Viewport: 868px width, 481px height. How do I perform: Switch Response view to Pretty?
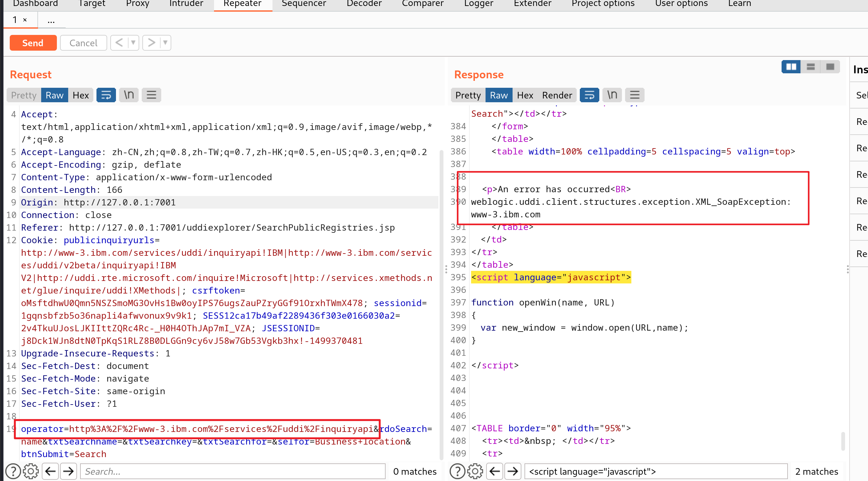pyautogui.click(x=468, y=95)
